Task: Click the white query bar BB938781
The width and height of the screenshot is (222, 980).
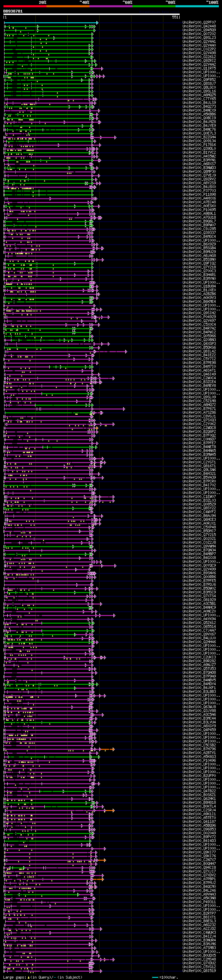Action: pyautogui.click(x=92, y=14)
